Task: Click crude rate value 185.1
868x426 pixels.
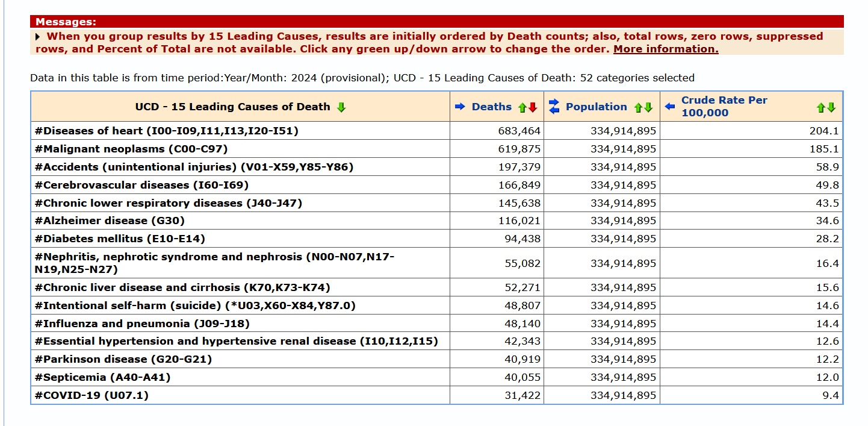Action: 824,149
